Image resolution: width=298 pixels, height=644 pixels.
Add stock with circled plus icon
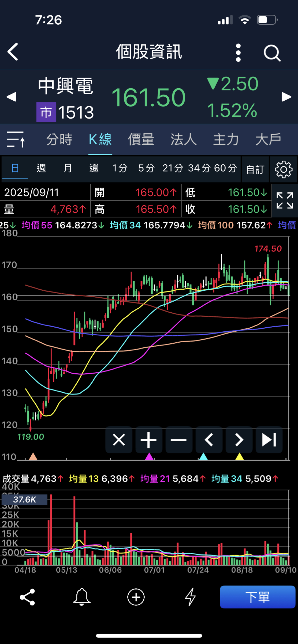[x=136, y=597]
